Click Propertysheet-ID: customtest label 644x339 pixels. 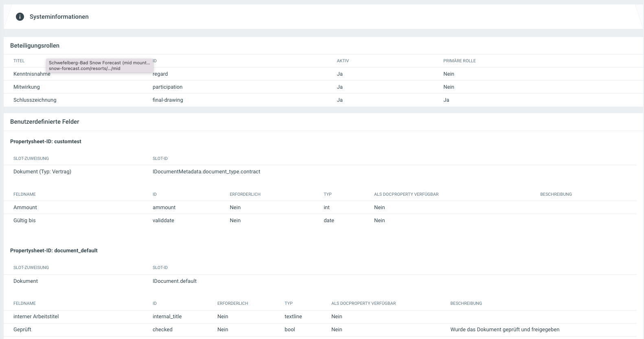46,142
